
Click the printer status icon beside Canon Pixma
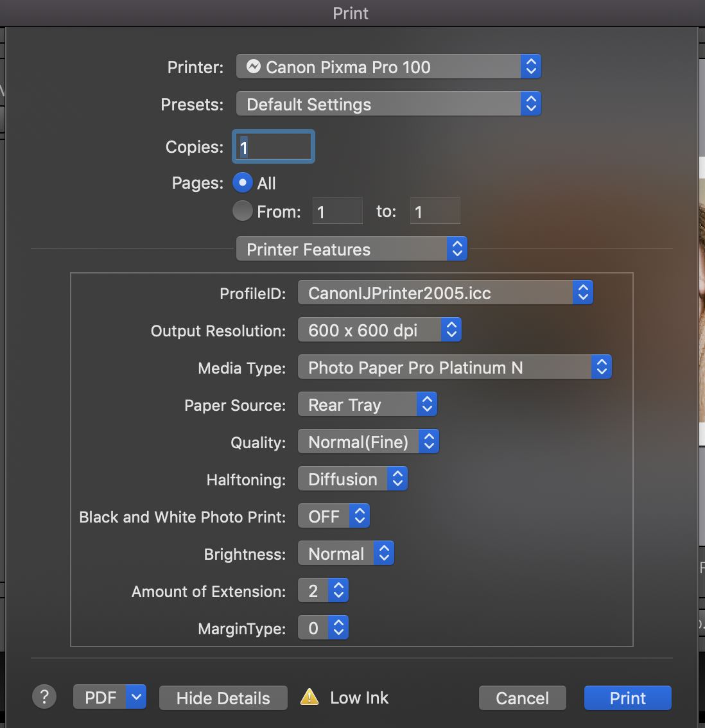[254, 67]
